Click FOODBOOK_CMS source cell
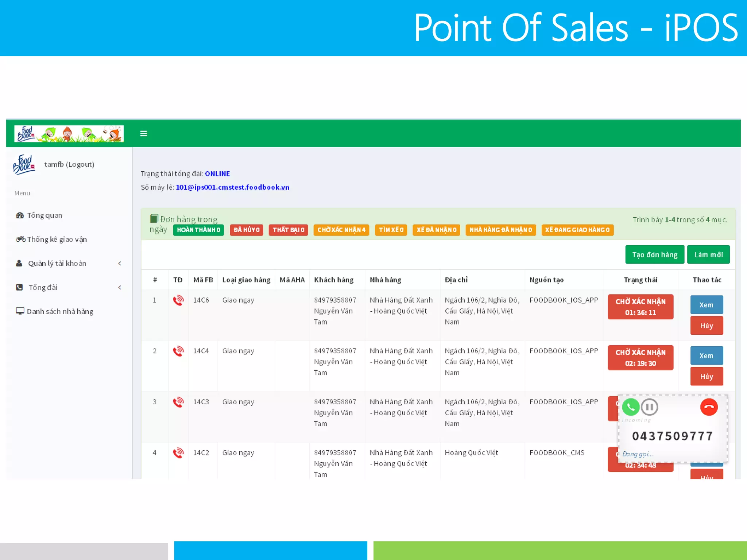 click(x=557, y=453)
